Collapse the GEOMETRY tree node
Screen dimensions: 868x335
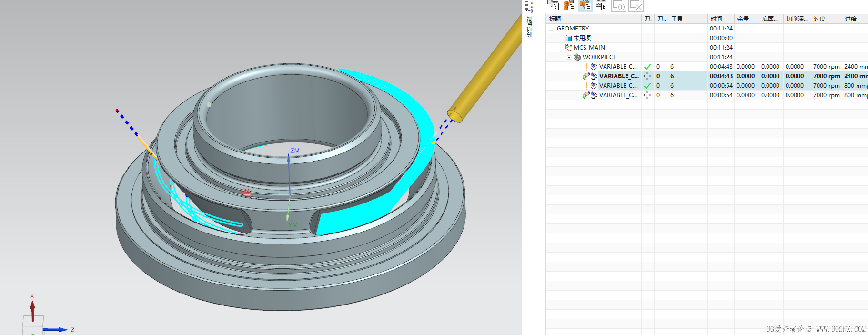tap(551, 29)
